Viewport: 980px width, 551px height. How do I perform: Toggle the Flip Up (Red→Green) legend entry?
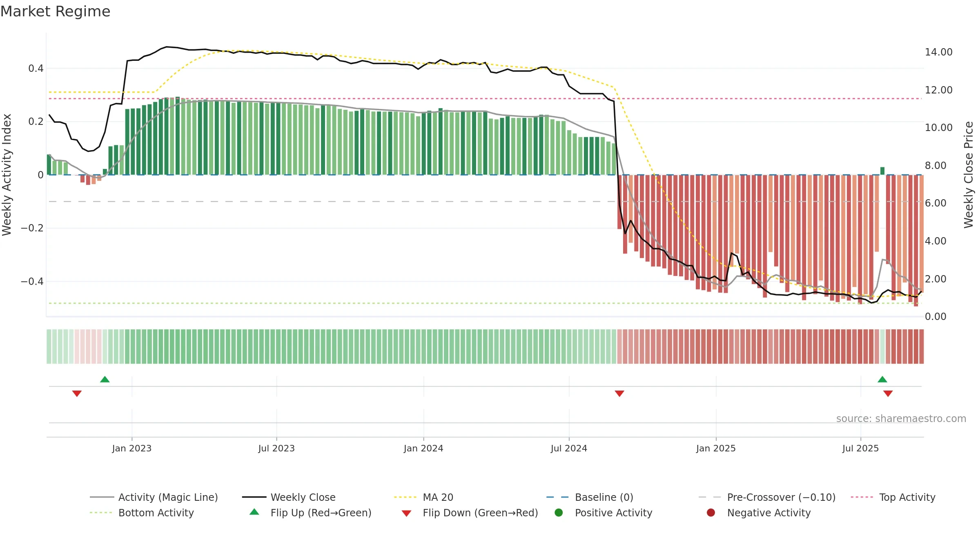pos(310,513)
